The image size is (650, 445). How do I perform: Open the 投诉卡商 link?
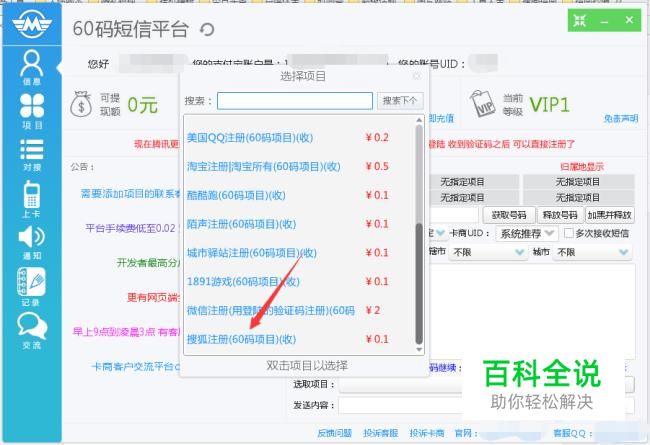427,433
